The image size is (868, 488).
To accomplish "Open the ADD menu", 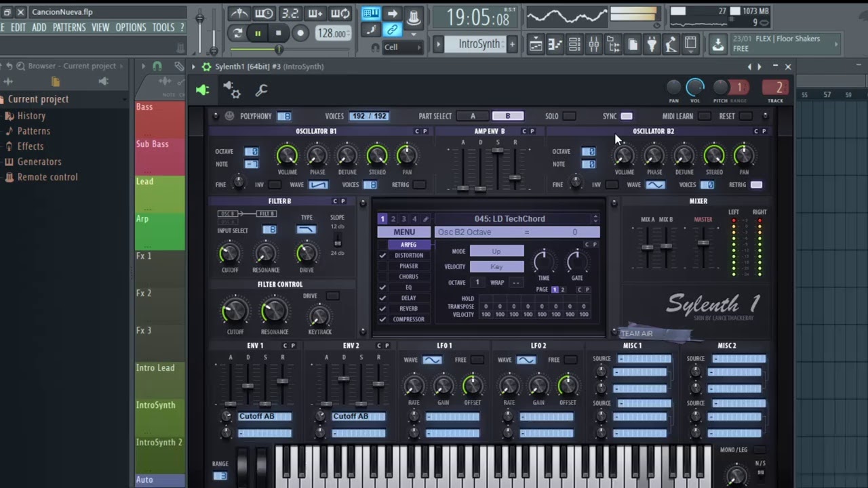I will click(x=39, y=27).
